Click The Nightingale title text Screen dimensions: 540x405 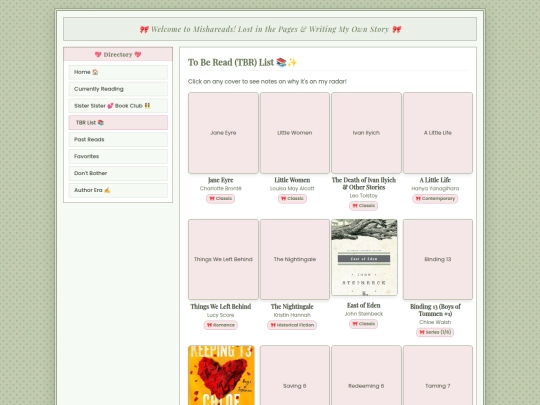pos(292,307)
